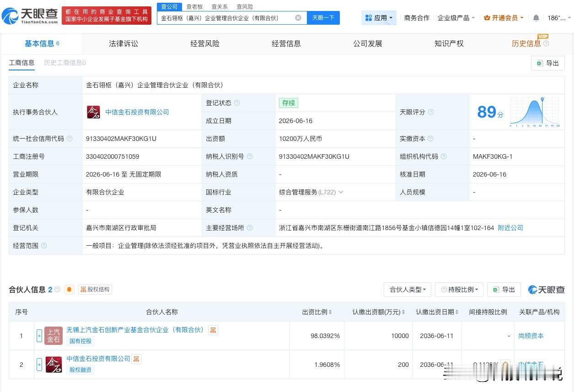Switch to the 查关系 search tab
574x392 pixels.
click(220, 6)
